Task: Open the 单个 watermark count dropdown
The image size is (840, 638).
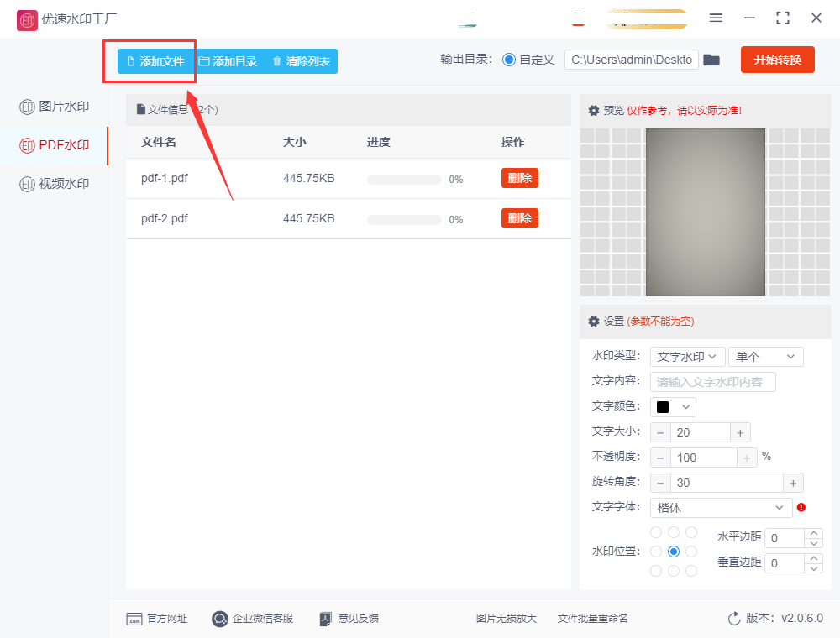Action: click(x=765, y=357)
